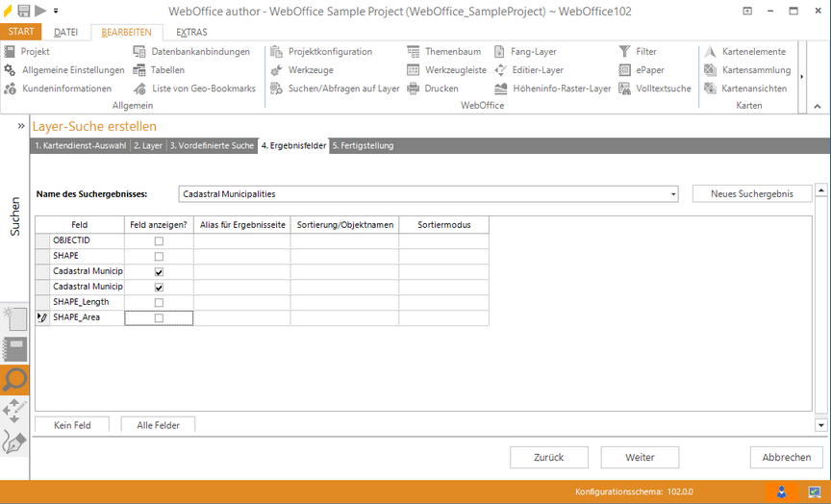Image resolution: width=831 pixels, height=504 pixels.
Task: Select the Filter ribbon tool
Action: click(625, 52)
